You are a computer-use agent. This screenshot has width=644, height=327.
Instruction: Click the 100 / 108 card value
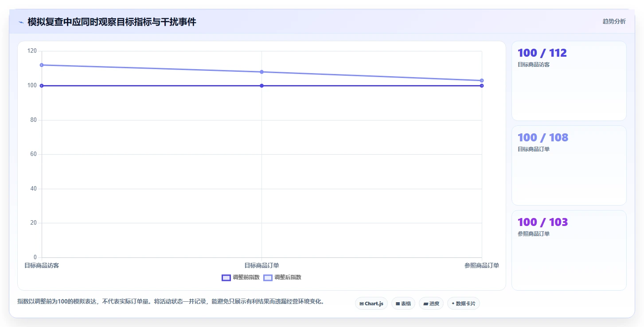click(x=543, y=137)
